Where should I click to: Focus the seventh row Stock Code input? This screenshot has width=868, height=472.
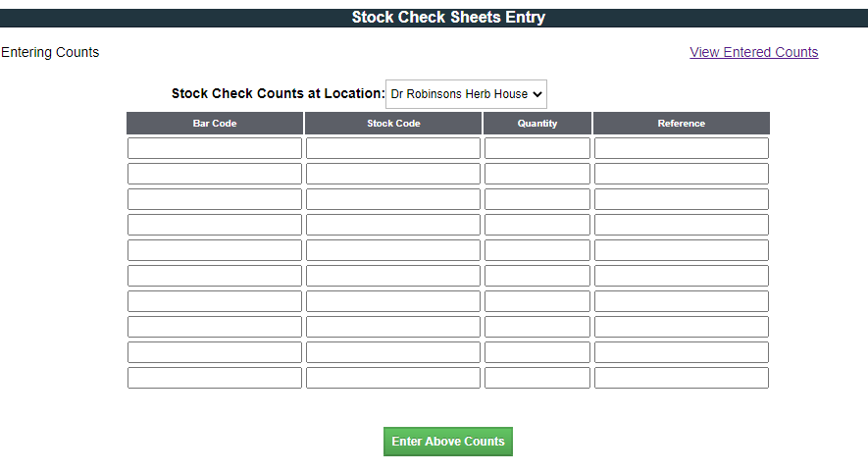[x=393, y=301]
